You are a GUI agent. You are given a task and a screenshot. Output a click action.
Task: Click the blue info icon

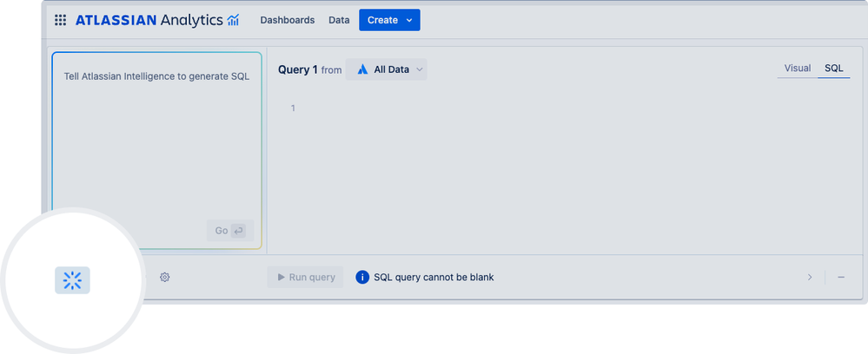coord(362,277)
